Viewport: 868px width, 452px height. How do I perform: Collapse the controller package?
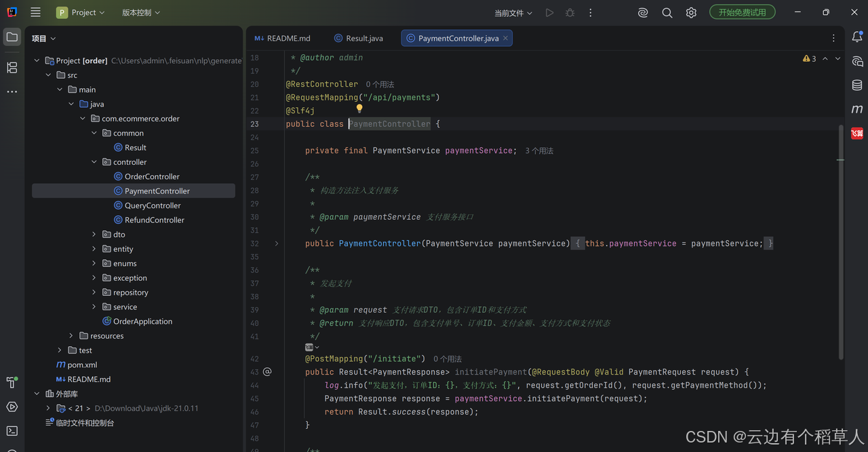coord(94,162)
